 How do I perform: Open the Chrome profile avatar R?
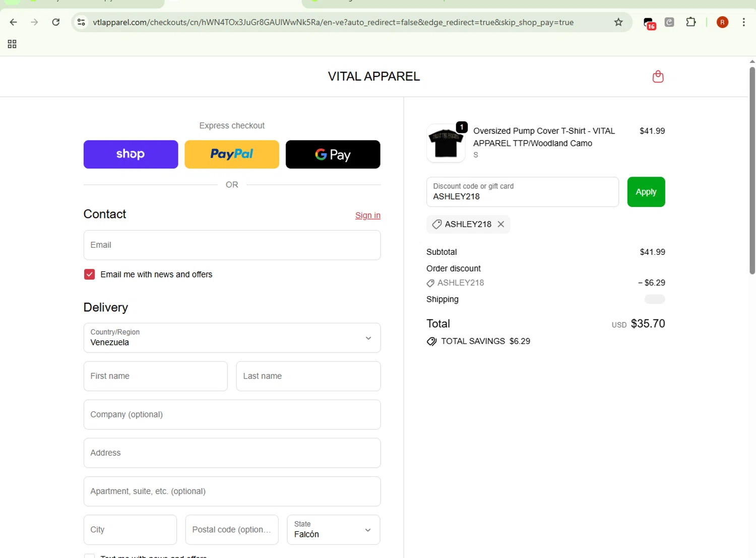click(722, 22)
